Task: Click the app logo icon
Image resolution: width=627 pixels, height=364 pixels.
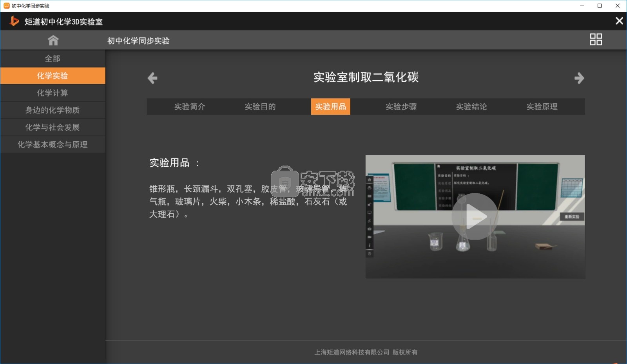Action: coord(14,21)
